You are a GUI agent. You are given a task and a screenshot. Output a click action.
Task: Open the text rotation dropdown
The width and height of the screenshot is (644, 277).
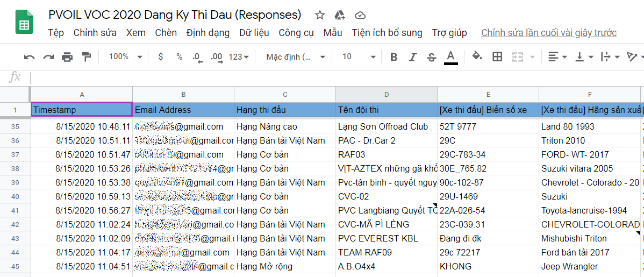pos(634,56)
